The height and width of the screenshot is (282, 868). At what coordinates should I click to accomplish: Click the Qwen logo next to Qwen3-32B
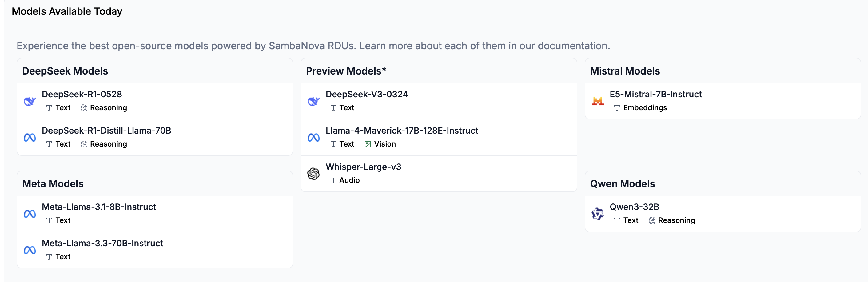(x=597, y=214)
